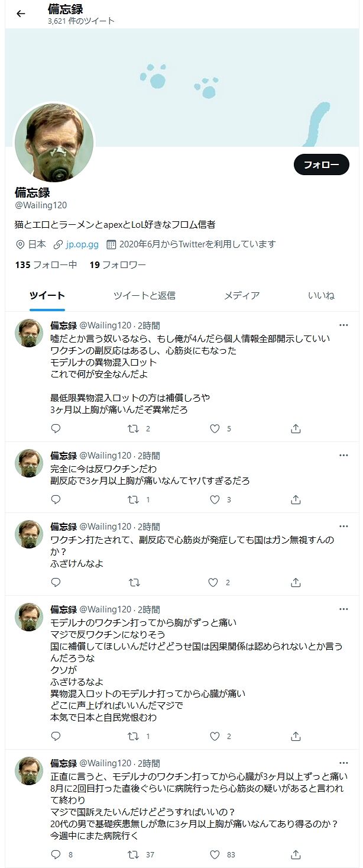This screenshot has width=363, height=868.
Task: View the 135 フォロー中 following list
Action: (x=46, y=264)
